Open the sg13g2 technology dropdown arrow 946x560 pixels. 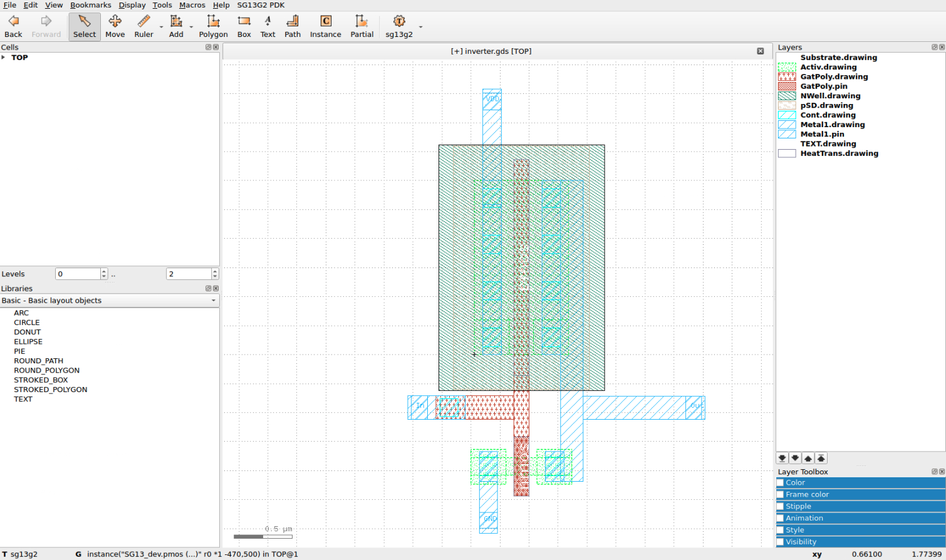pyautogui.click(x=420, y=28)
